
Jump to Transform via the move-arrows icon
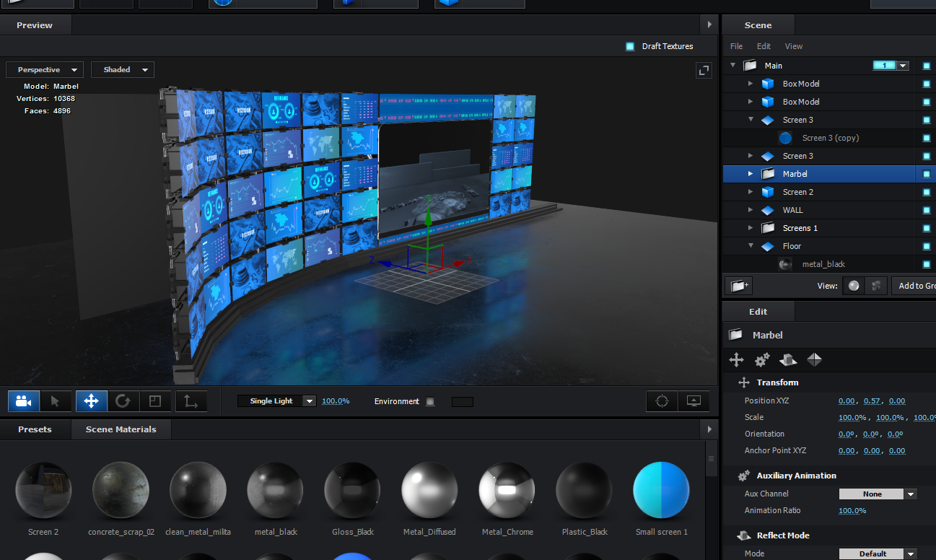(x=736, y=359)
